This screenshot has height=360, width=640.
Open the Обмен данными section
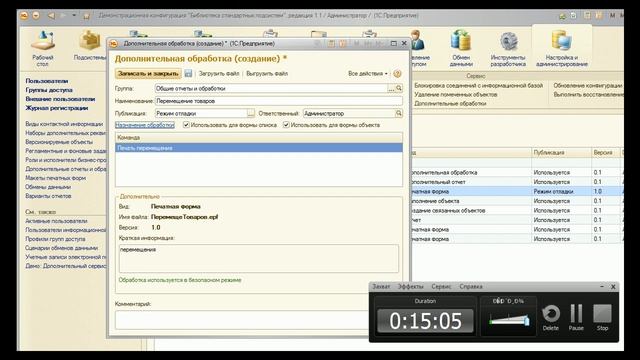pos(461,49)
